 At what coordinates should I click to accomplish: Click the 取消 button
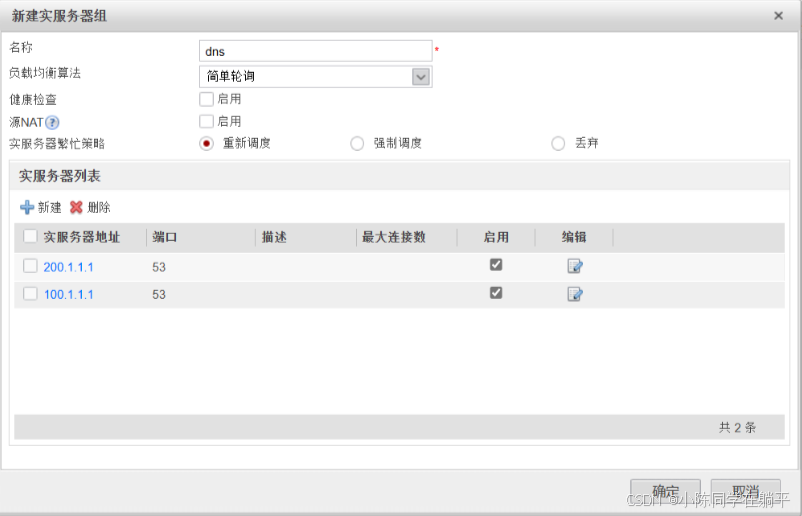tap(746, 491)
